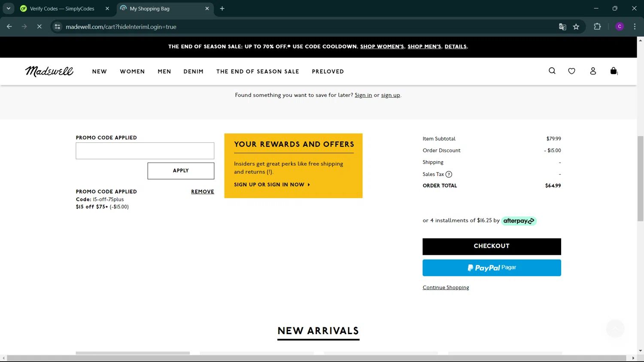Open the account profile icon

coord(593,71)
